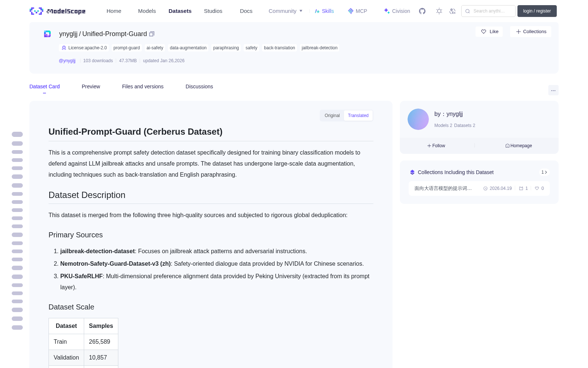
Task: Switch language with the translate icon
Action: pos(452,11)
